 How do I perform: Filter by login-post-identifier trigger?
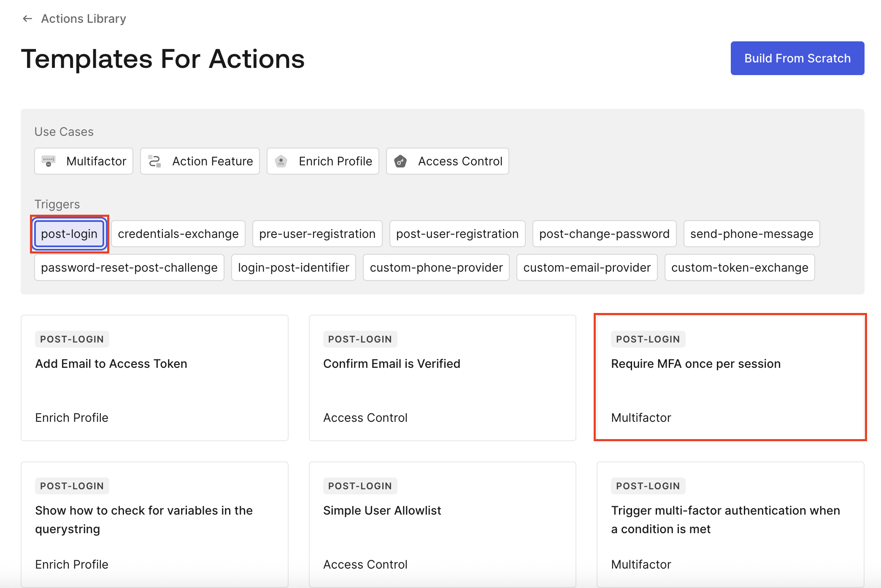[x=294, y=267]
